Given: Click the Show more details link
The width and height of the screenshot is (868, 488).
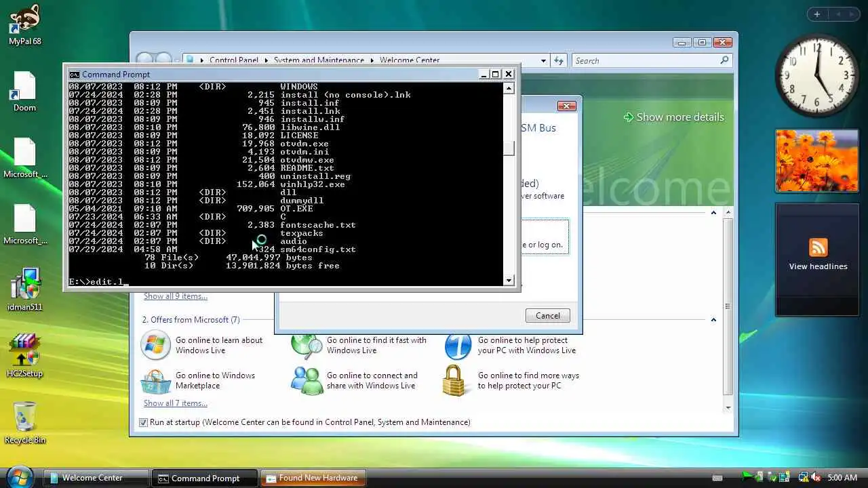Looking at the screenshot, I should coord(680,117).
